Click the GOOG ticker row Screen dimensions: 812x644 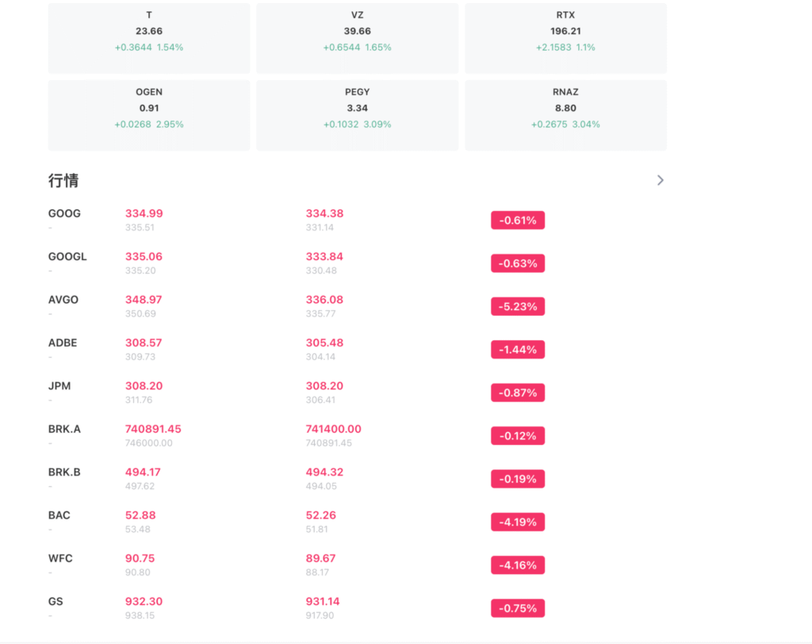click(65, 214)
